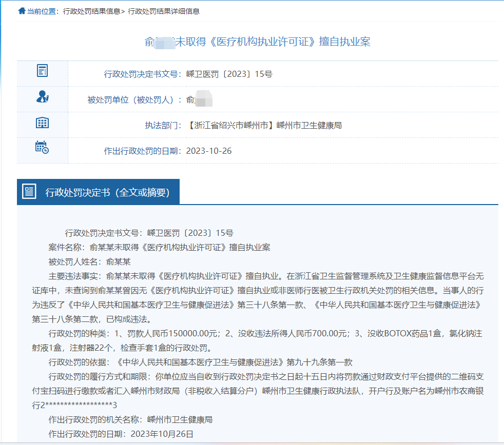504x445 pixels.
Task: Click the case title 未取得《医疗机构执业许可证》擅自执业案
Action: click(x=273, y=42)
